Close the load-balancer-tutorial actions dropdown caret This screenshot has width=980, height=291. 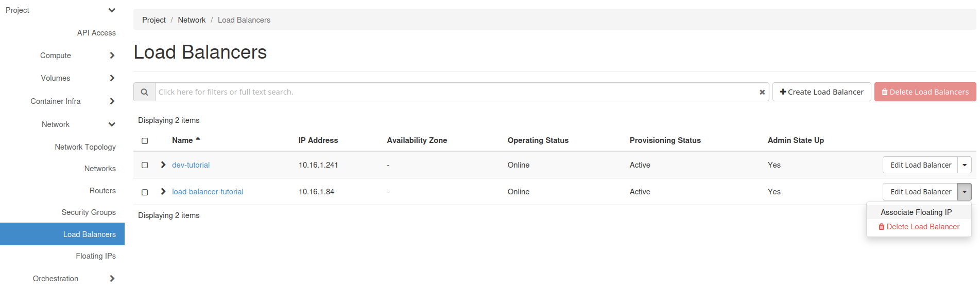point(965,192)
